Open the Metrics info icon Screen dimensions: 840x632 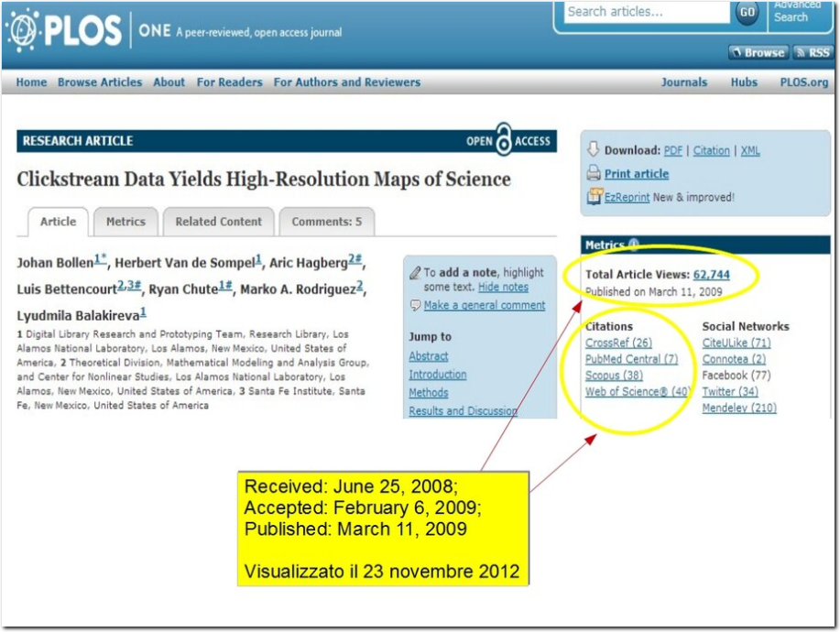click(x=634, y=245)
